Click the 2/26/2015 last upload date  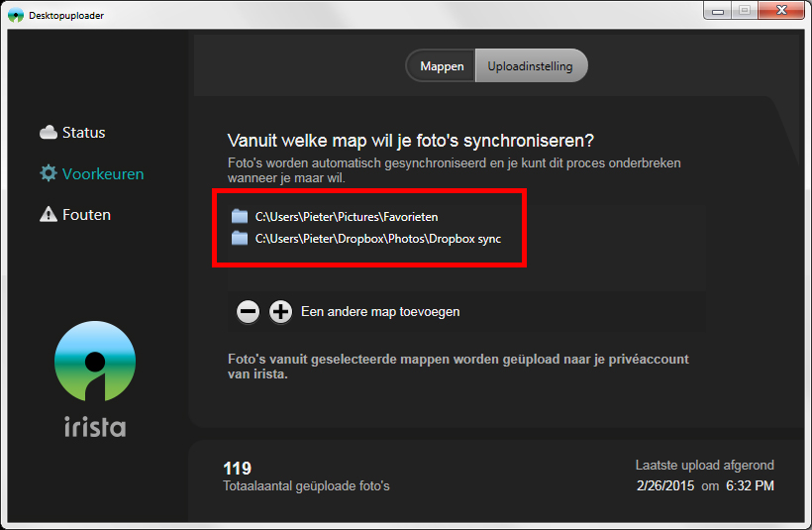click(665, 486)
